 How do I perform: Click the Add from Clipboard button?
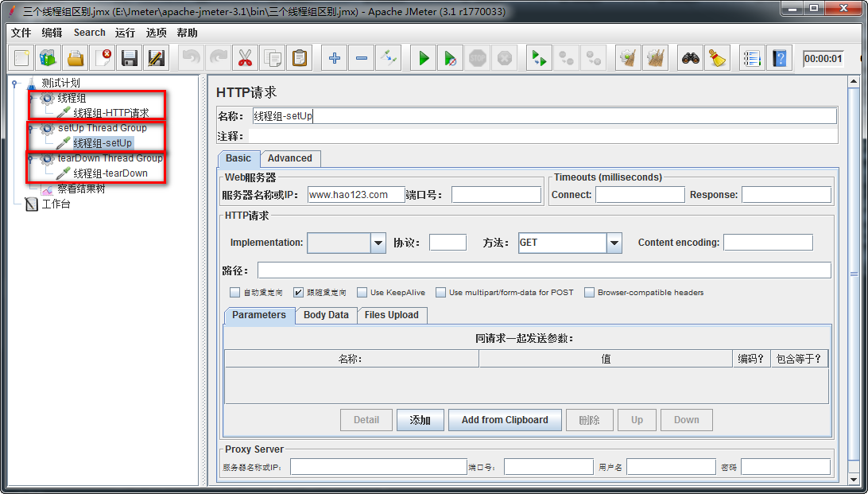coord(505,420)
